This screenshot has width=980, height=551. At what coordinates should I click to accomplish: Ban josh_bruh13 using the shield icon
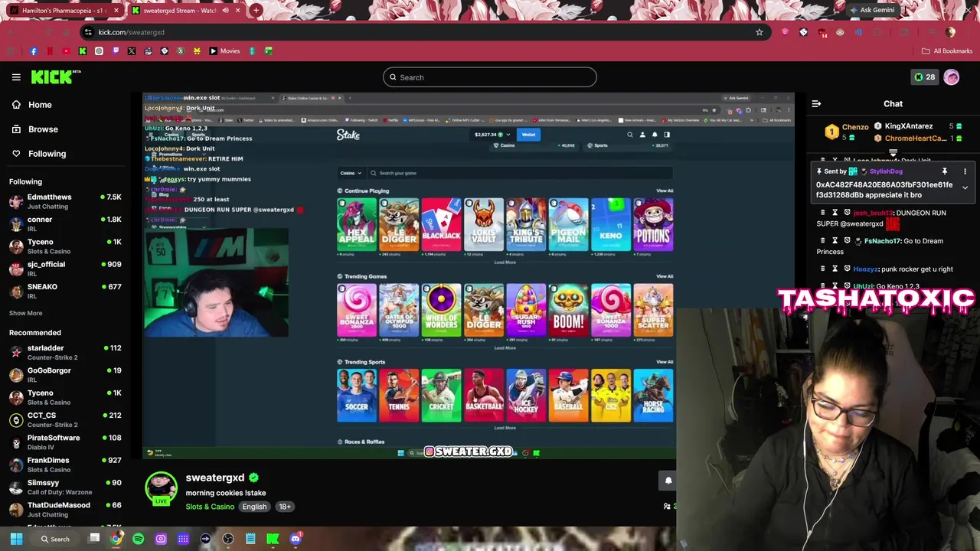[847, 213]
